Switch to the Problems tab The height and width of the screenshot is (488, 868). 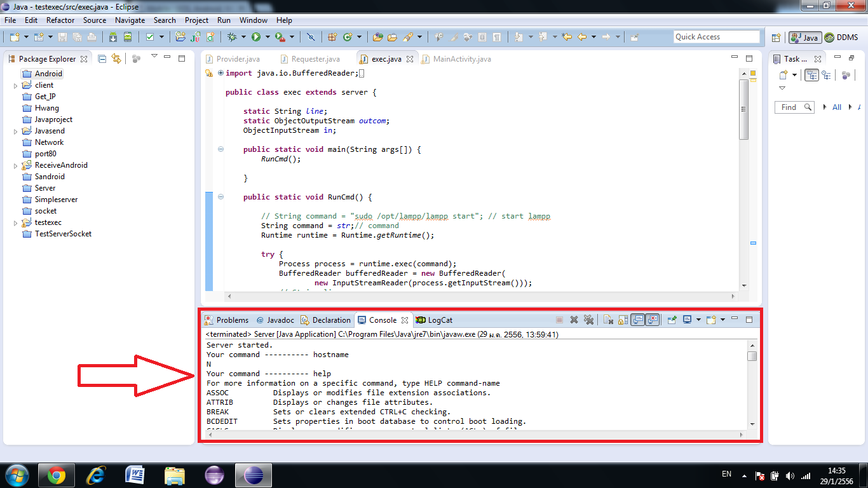pyautogui.click(x=227, y=320)
